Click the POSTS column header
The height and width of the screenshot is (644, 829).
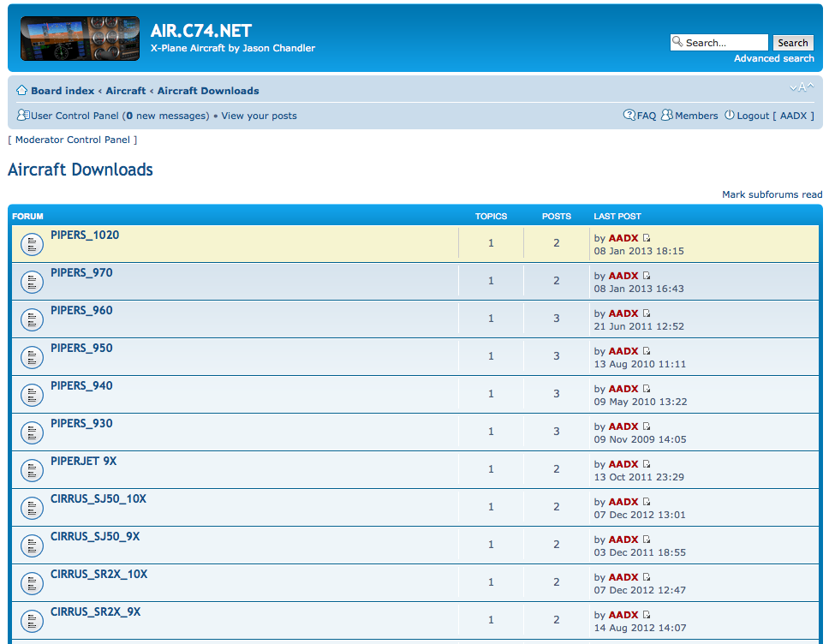[556, 216]
